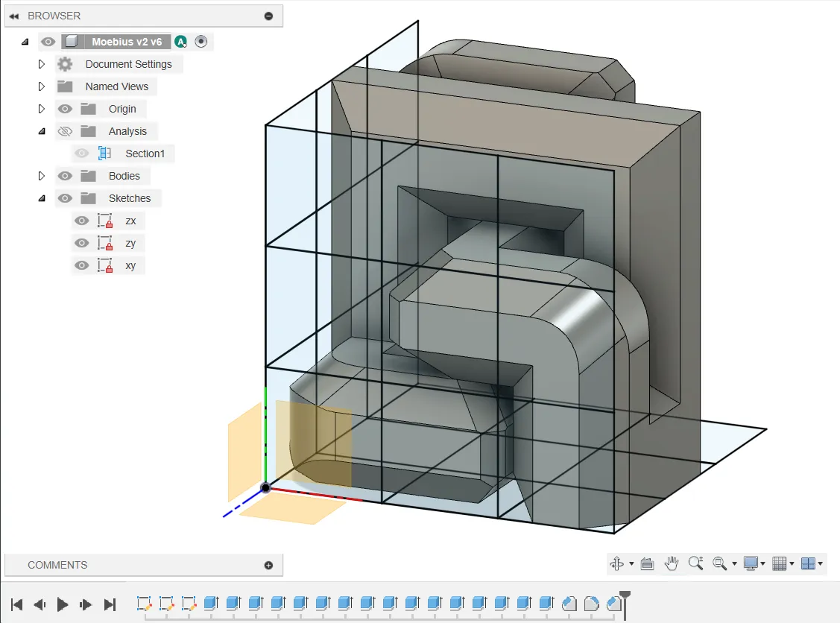The width and height of the screenshot is (840, 623).
Task: Click the timeline end marker handle
Action: tap(625, 595)
